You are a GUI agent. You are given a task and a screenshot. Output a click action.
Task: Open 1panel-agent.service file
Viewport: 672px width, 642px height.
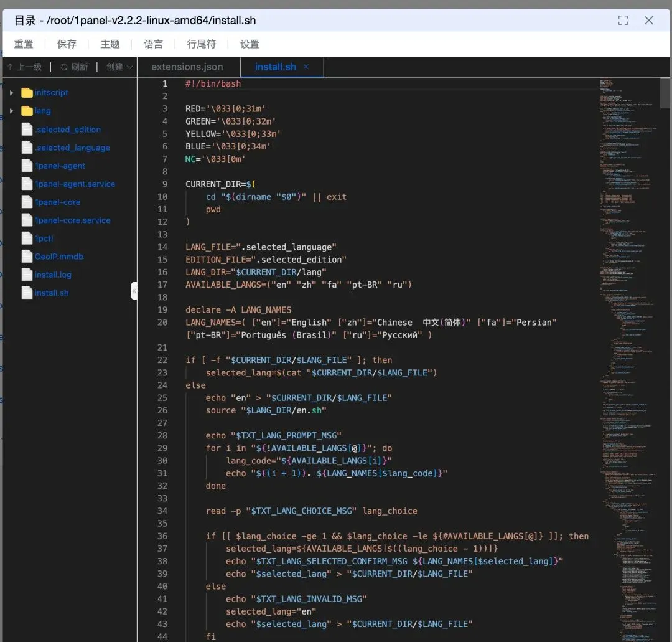click(75, 184)
